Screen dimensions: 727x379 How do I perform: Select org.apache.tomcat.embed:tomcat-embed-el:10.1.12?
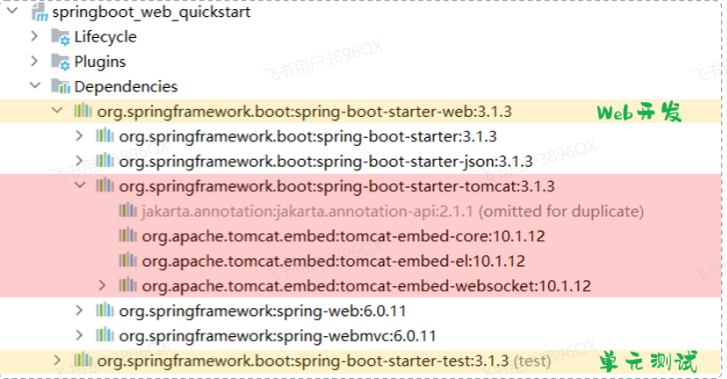click(x=333, y=261)
